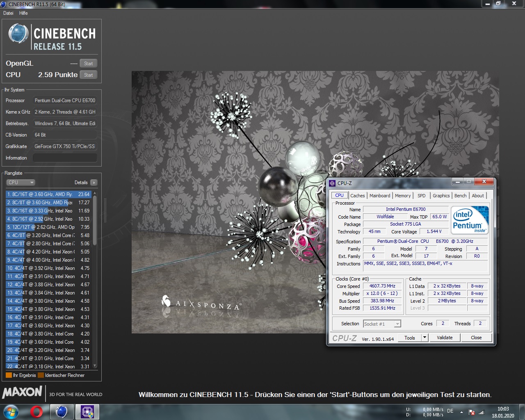
Task: Close the CPU-Z window with the red X
Action: pyautogui.click(x=484, y=181)
